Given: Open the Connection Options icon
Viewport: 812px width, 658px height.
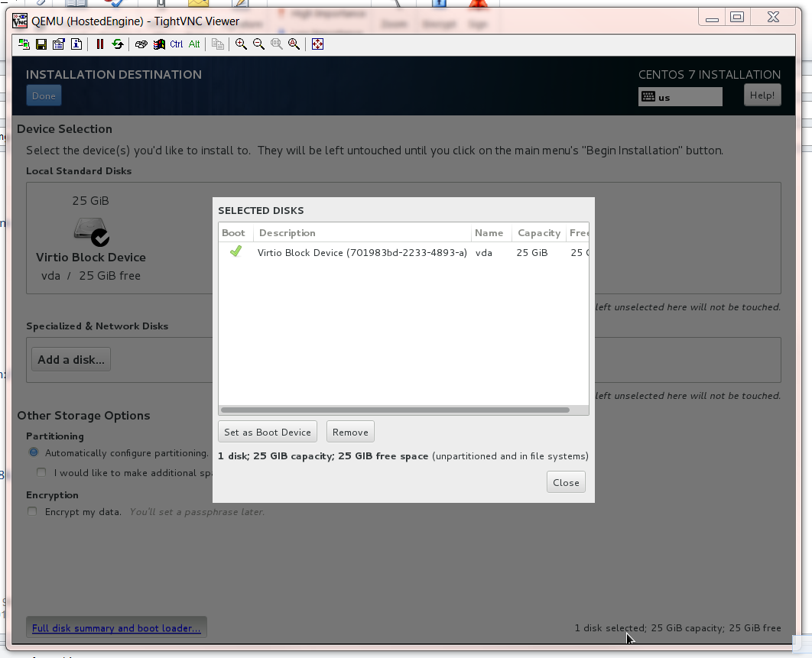Looking at the screenshot, I should (x=59, y=44).
